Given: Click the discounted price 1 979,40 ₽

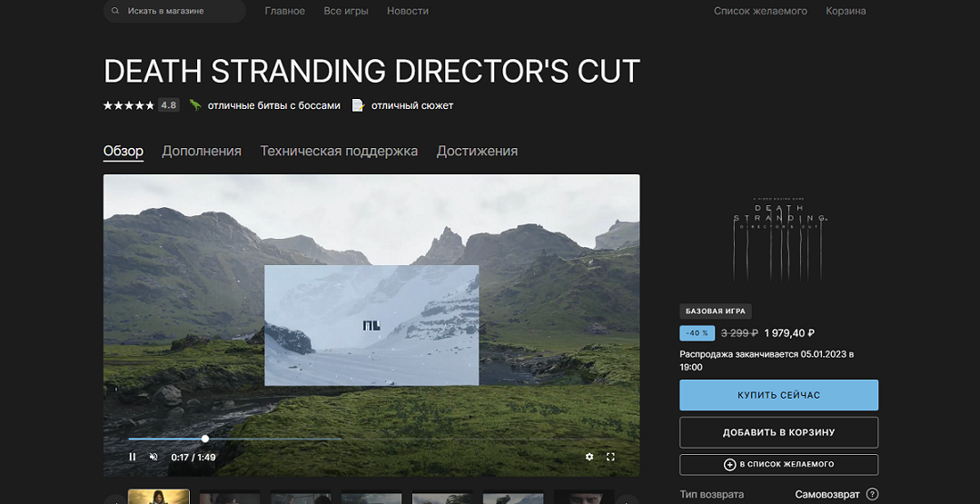Looking at the screenshot, I should (x=789, y=333).
